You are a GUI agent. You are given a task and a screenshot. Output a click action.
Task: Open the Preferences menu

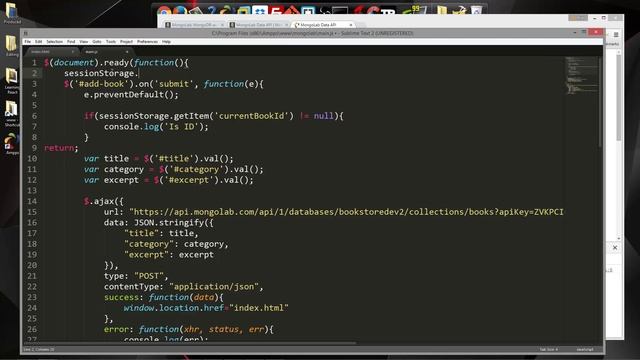click(x=147, y=42)
